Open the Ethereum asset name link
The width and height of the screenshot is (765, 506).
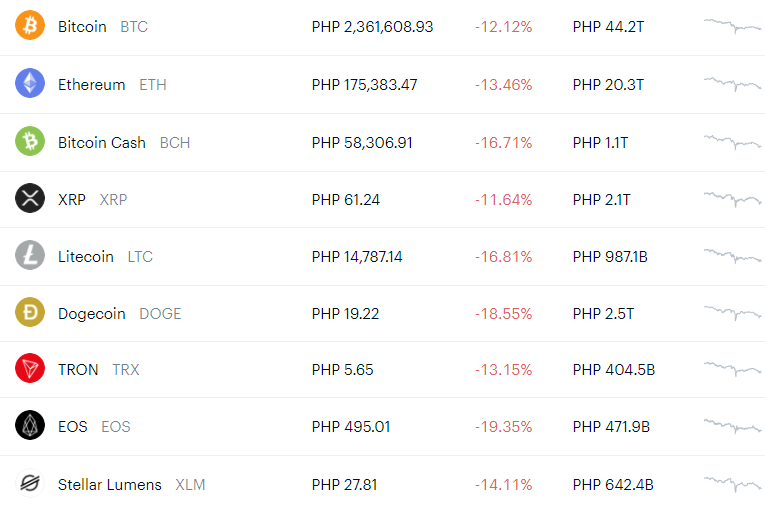pos(91,85)
